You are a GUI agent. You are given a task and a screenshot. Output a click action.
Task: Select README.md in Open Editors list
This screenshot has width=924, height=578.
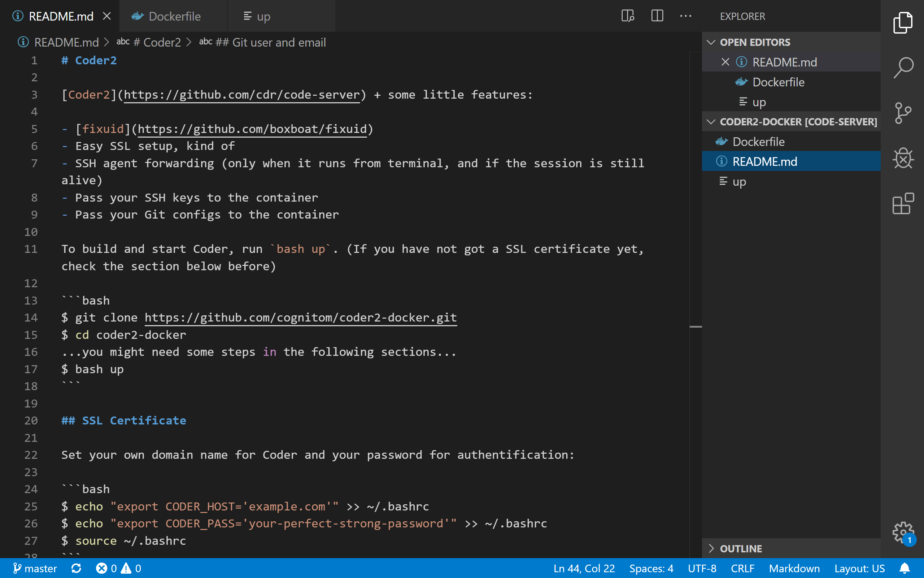point(791,62)
